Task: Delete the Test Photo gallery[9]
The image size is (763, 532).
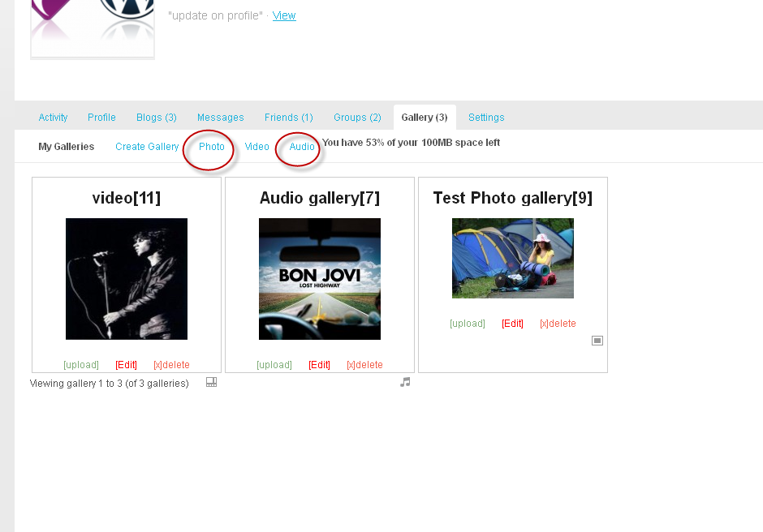Action: coord(558,324)
